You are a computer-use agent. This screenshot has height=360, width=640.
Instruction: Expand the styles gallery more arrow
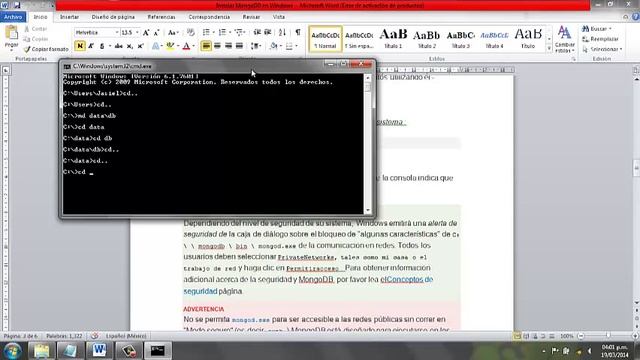(549, 49)
